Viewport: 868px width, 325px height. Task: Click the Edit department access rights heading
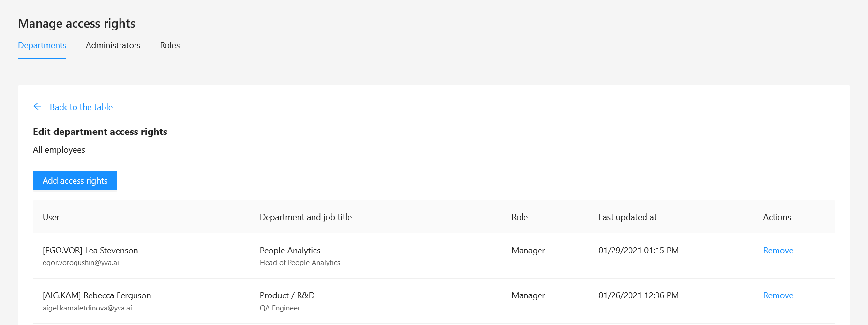(100, 132)
